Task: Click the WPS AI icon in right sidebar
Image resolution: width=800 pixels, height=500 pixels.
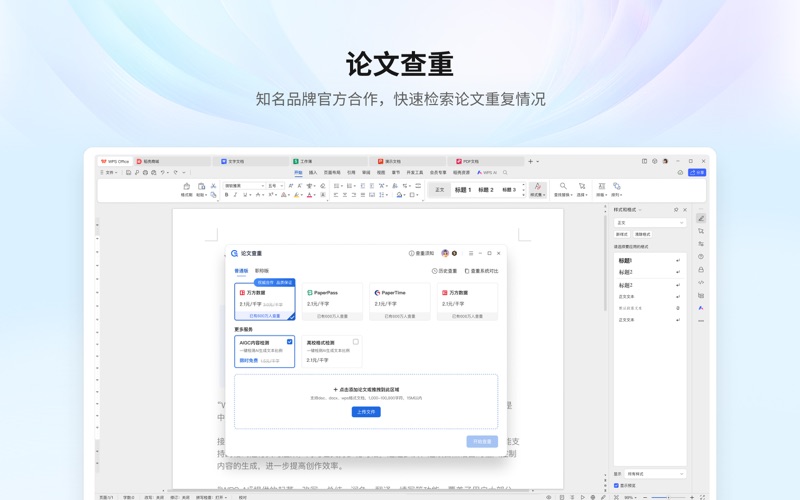Action: click(701, 308)
